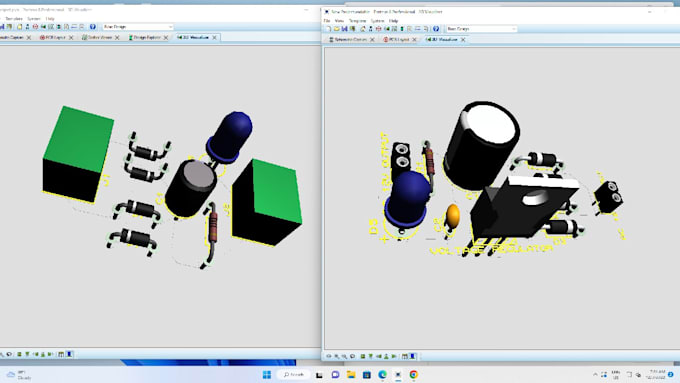Viewport: 680px width, 383px height.
Task: Click Zoom In icon in right window bottom toolbar
Action: [x=337, y=356]
